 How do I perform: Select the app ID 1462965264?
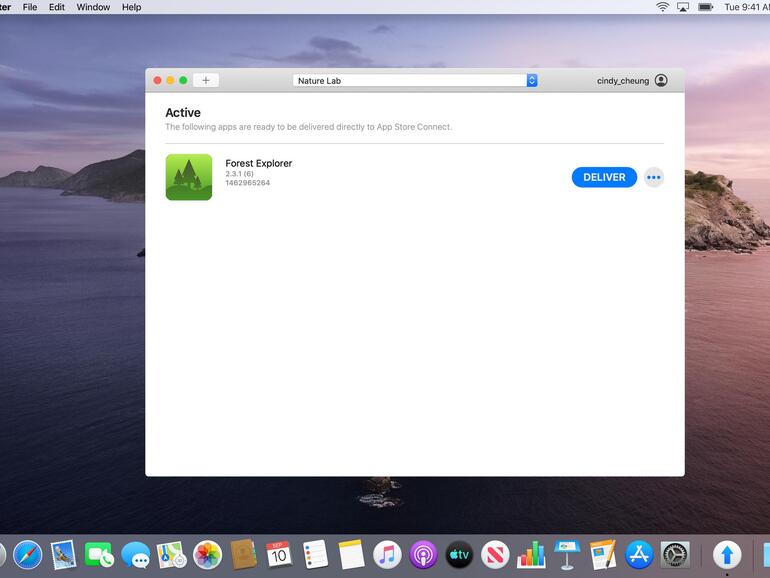pos(248,183)
